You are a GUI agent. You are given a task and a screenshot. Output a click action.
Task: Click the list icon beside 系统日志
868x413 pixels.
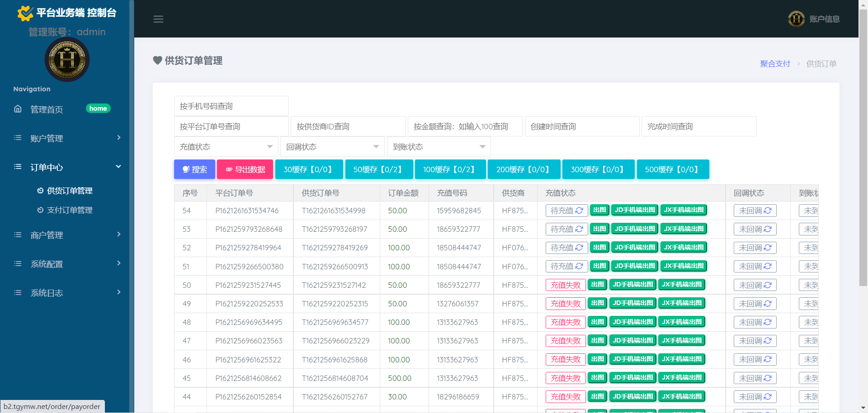pos(18,293)
